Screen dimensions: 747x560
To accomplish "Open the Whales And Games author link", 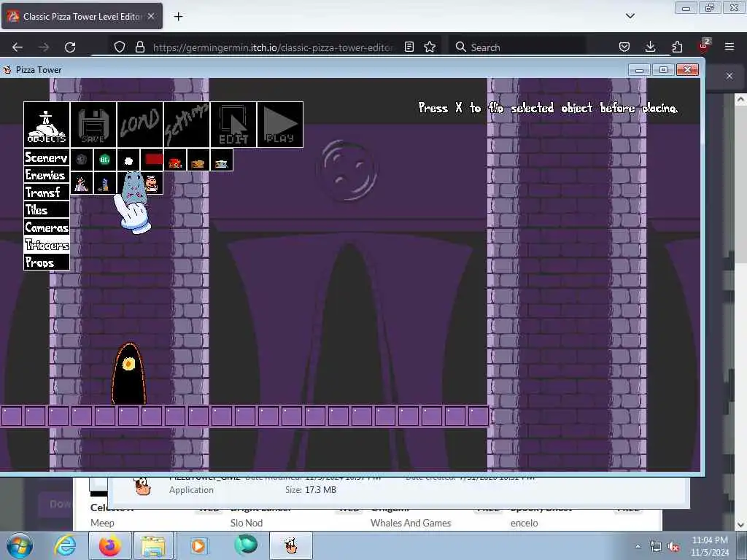I will 411,523.
